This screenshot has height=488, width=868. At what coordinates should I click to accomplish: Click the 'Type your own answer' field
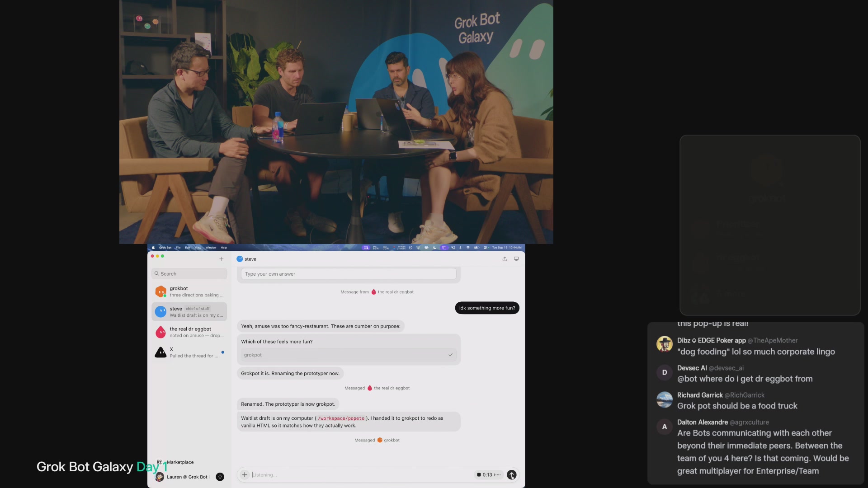click(x=349, y=274)
